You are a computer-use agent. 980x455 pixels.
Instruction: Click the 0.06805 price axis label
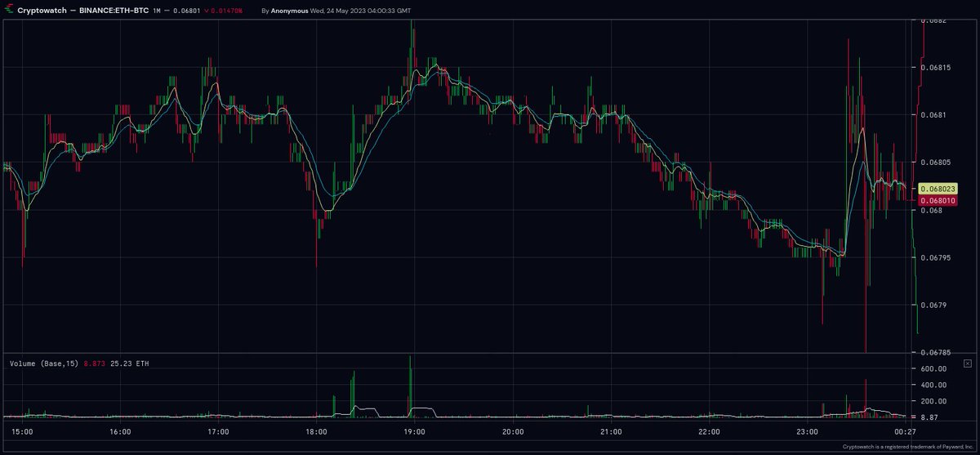(938, 163)
